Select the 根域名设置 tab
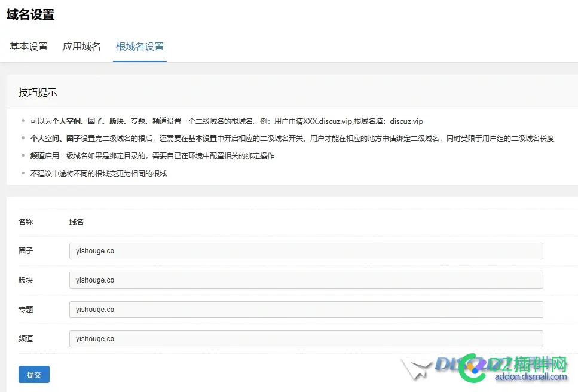 [x=139, y=45]
